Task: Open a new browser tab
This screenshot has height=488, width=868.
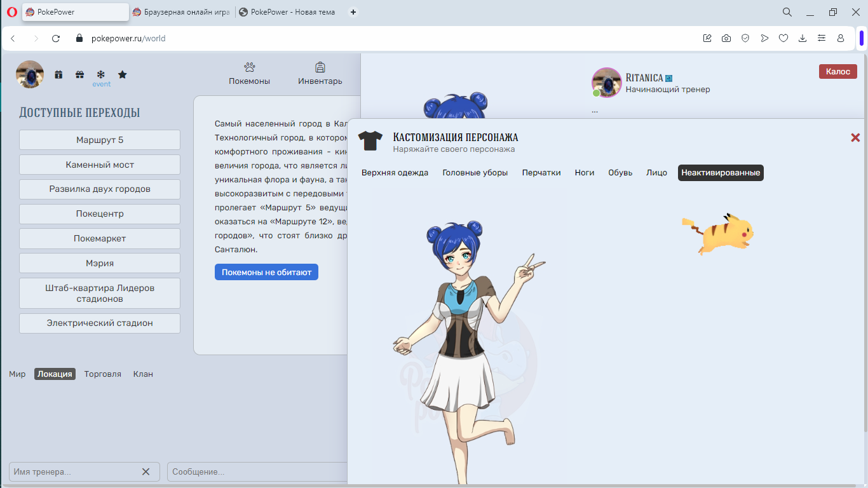Action: 354,12
